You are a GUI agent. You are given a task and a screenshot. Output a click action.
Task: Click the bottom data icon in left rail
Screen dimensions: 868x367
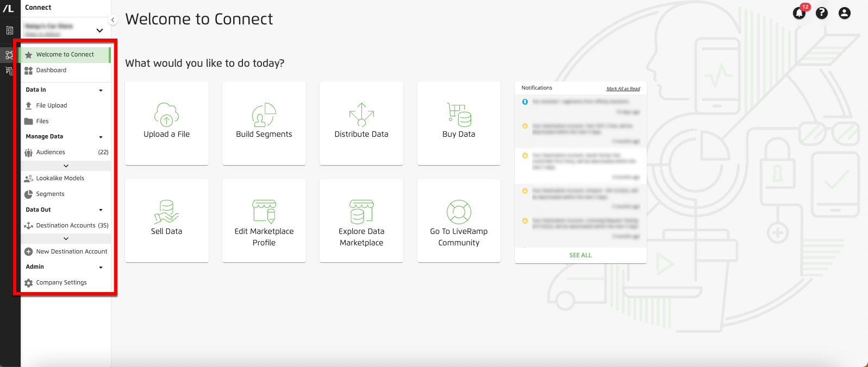coord(9,71)
